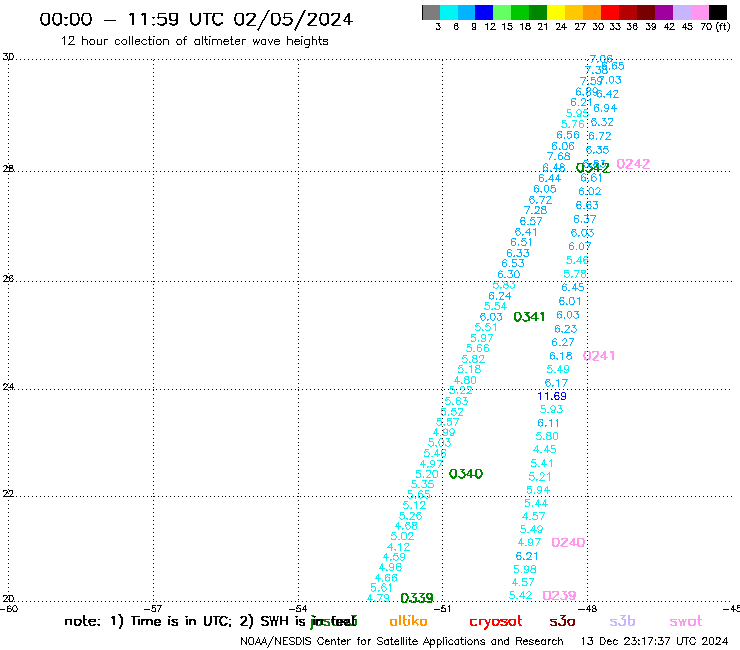Click the gray 0-3 ft legend swatch
The height and width of the screenshot is (650, 740).
[431, 12]
